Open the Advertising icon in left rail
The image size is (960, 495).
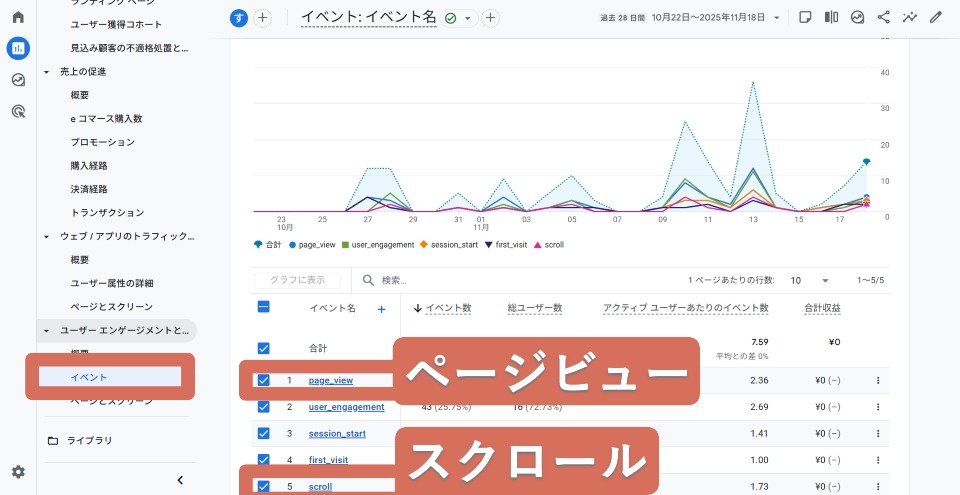click(18, 111)
